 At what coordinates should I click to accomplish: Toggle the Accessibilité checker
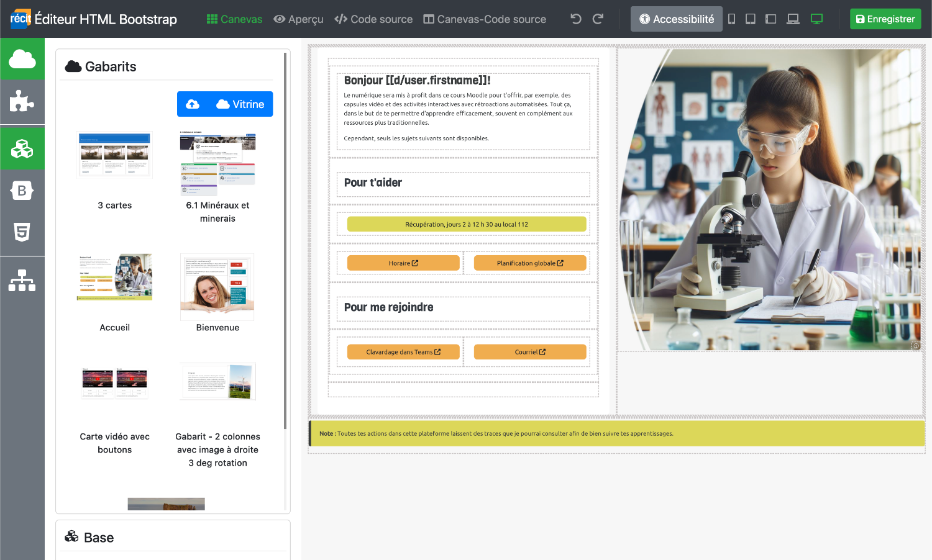click(x=676, y=19)
